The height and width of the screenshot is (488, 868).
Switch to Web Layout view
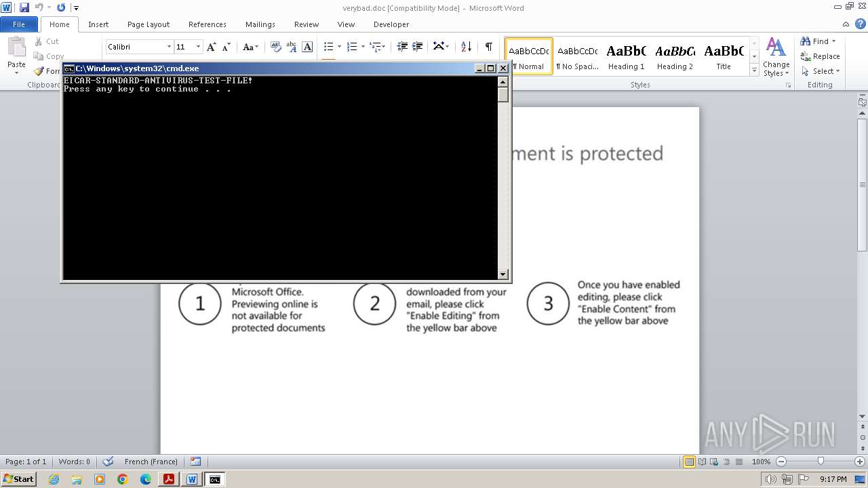[x=714, y=462]
